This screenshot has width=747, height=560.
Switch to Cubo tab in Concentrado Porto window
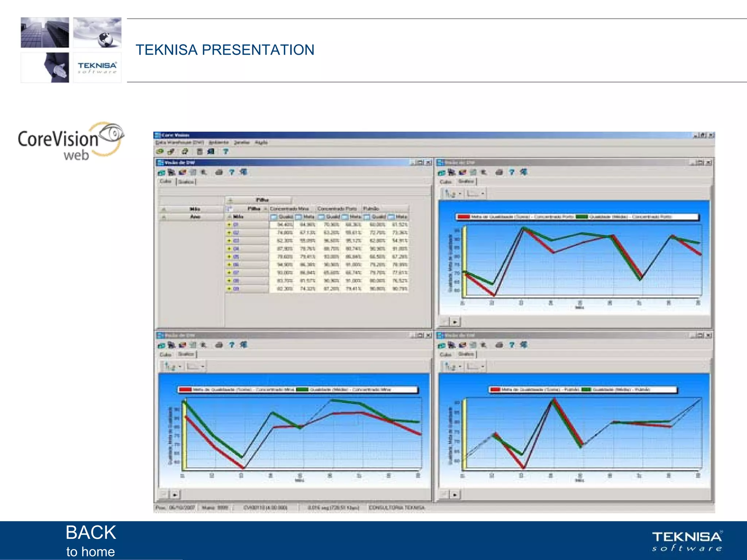point(446,182)
